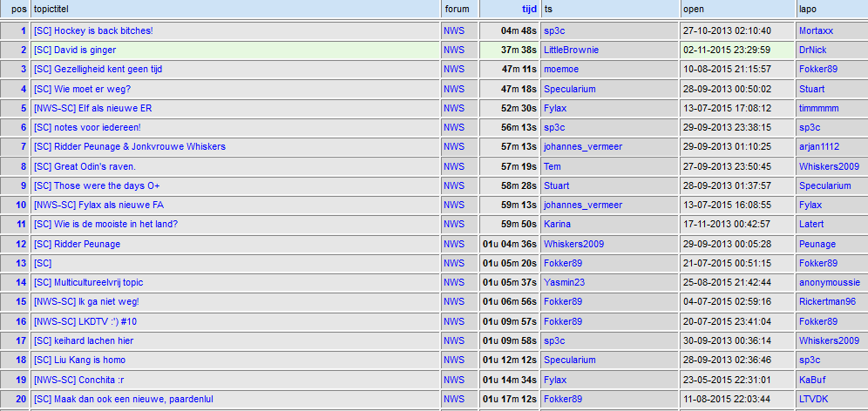The image size is (868, 411).
Task: Open topic '[SC] David is ginger'
Action: [75, 51]
